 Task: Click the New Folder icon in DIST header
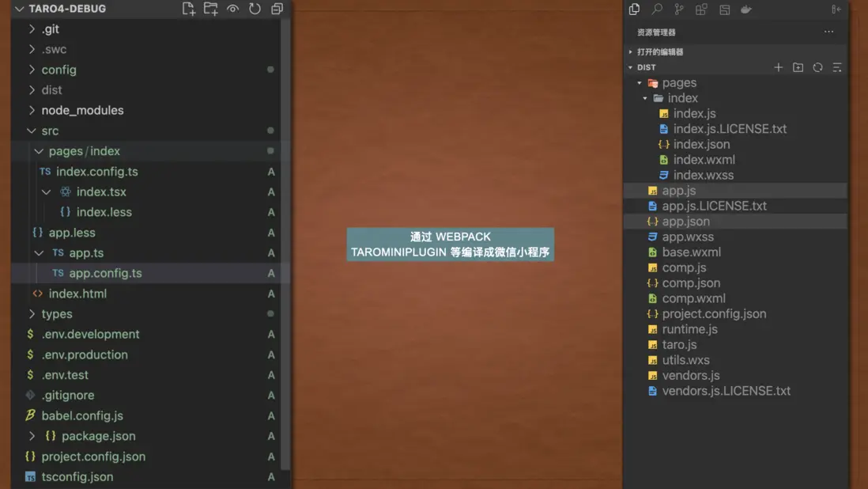798,67
